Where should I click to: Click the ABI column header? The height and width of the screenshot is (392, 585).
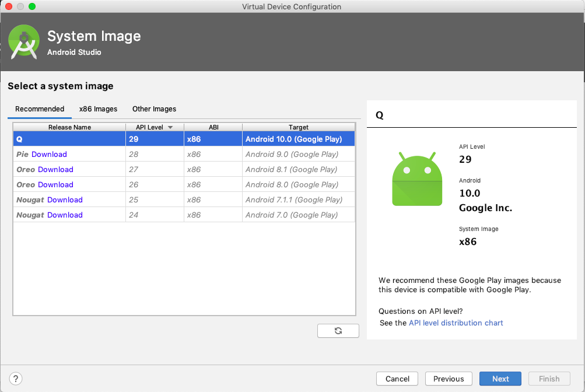pos(213,127)
